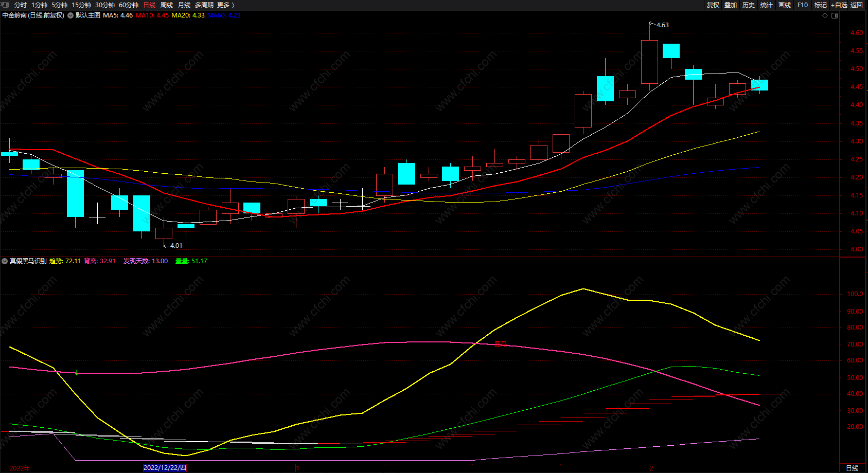This screenshot has height=473, width=868.
Task: Click the 返回 back button
Action: pos(857,5)
